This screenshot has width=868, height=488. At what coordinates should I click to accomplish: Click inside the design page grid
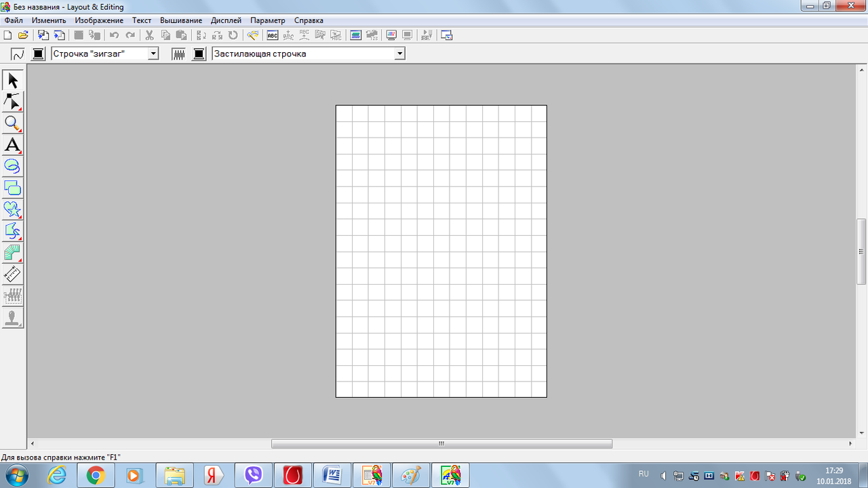tap(441, 251)
